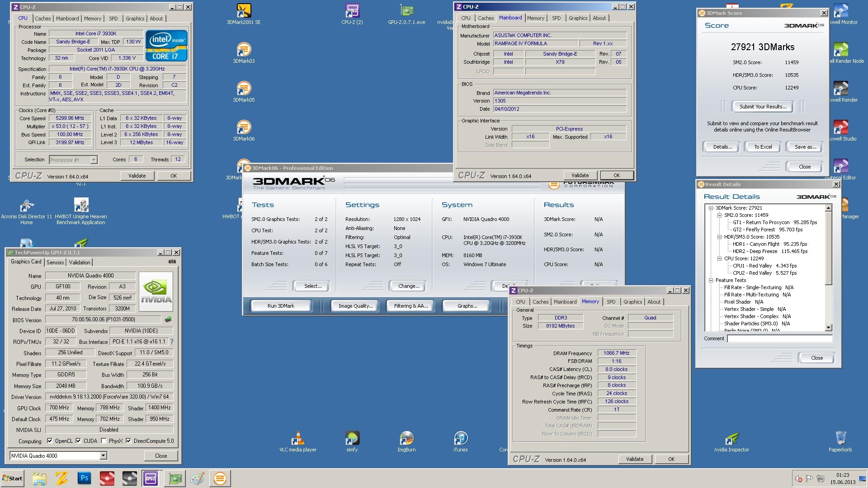
Task: Enable the PhysX checkbox in GPU-Z
Action: (x=104, y=441)
